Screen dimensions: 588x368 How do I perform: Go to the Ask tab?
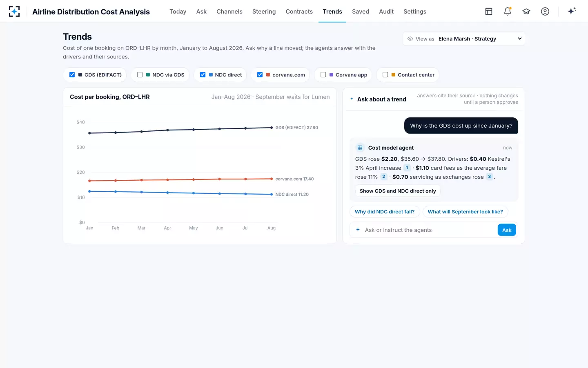pos(201,11)
